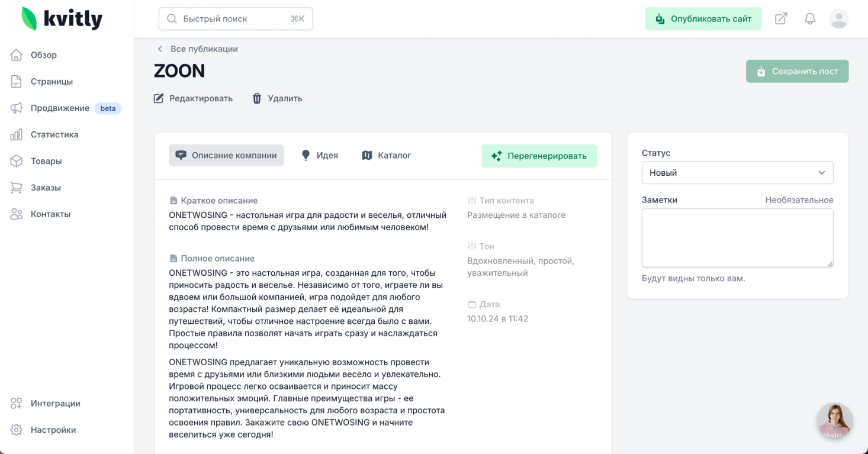This screenshot has height=454, width=868.
Task: Click Удалить to delete the post
Action: (277, 98)
